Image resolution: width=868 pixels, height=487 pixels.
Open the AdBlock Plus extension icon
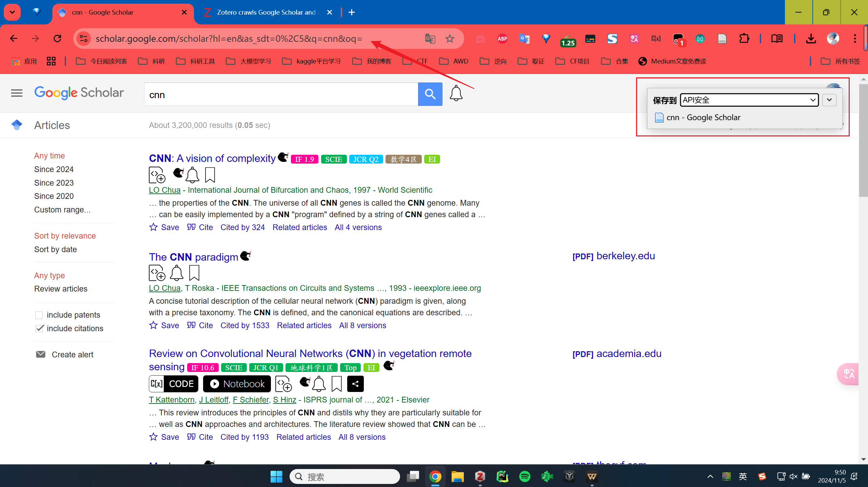[502, 39]
